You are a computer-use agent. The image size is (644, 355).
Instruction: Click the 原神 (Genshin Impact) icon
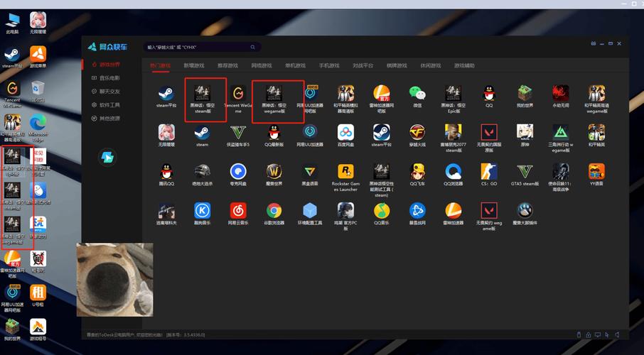[525, 132]
